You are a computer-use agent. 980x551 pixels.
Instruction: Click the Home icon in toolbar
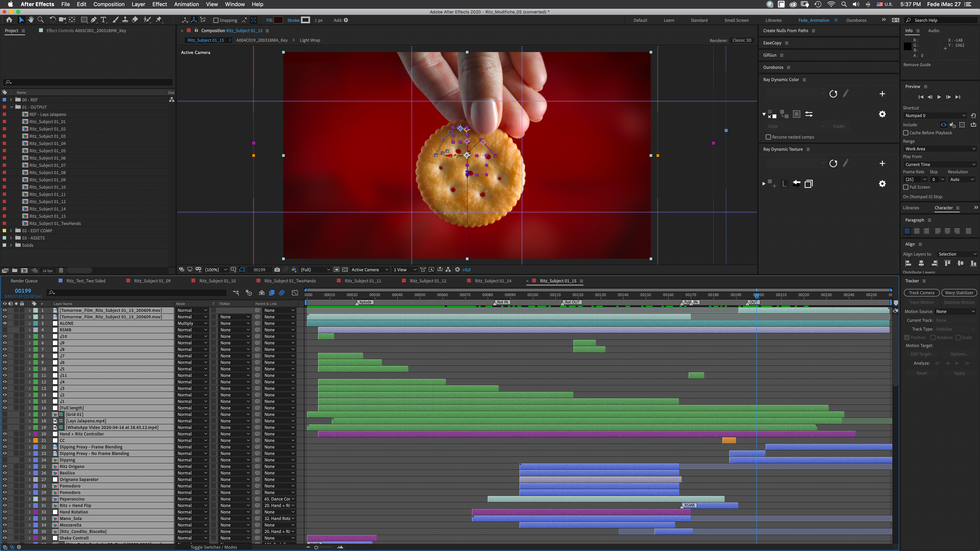9,20
